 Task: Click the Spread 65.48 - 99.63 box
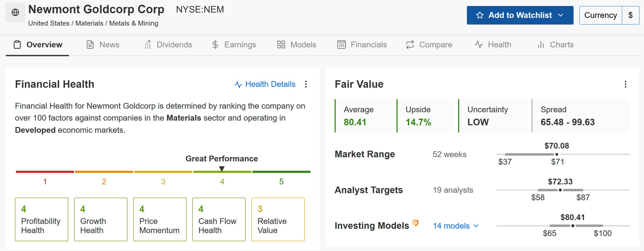(581, 116)
